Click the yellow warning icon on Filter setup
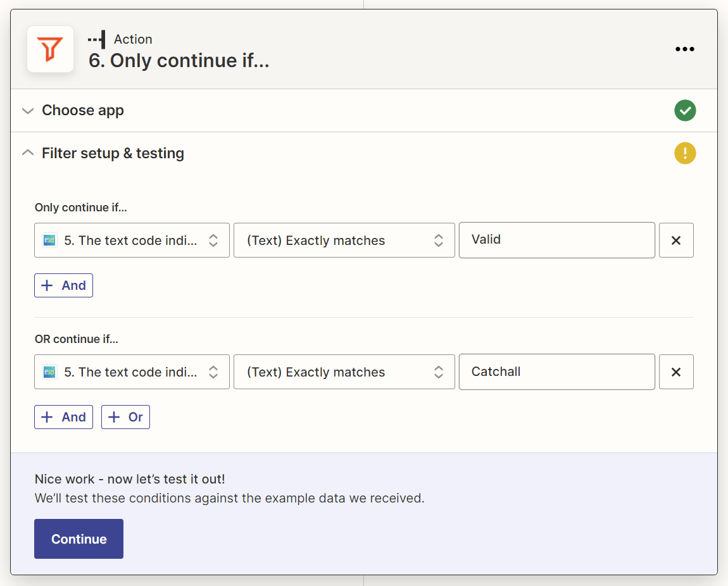Viewport: 728px width, 586px height. pos(685,153)
